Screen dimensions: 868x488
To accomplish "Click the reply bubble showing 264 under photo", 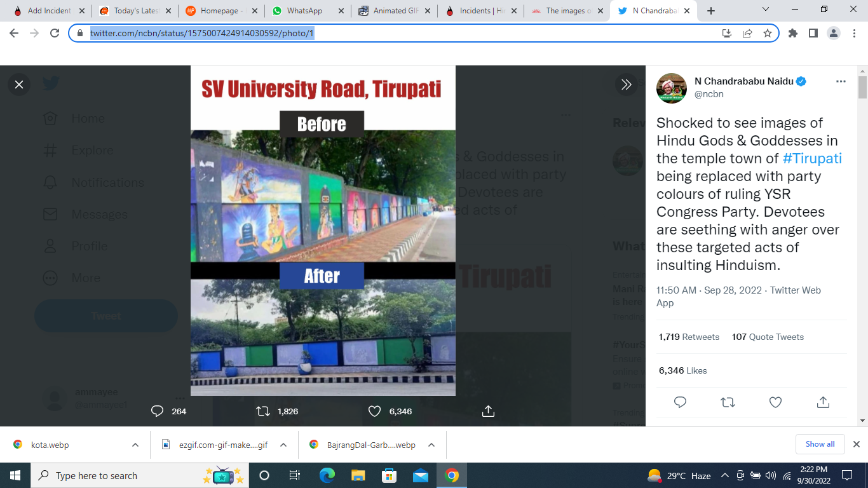I will click(158, 411).
